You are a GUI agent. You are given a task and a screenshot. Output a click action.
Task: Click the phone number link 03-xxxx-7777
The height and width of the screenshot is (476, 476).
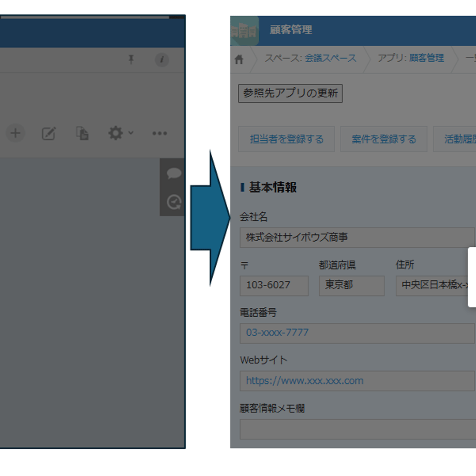click(277, 332)
